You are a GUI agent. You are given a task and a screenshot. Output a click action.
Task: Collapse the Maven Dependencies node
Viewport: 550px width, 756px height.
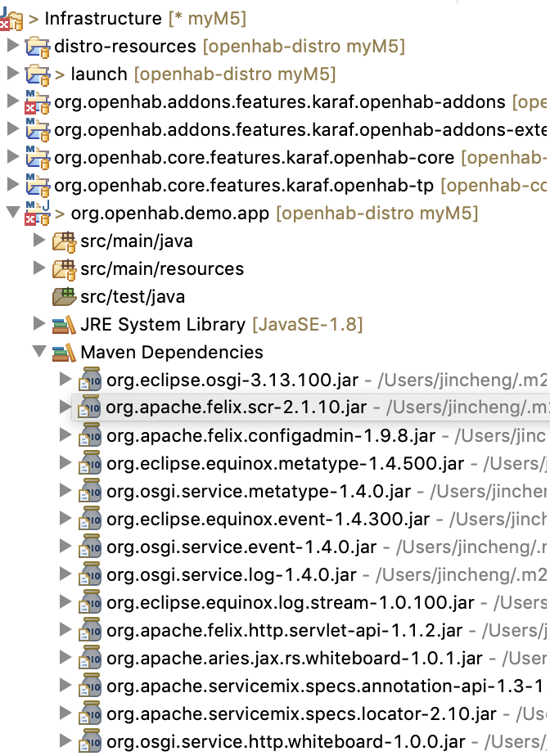39,352
